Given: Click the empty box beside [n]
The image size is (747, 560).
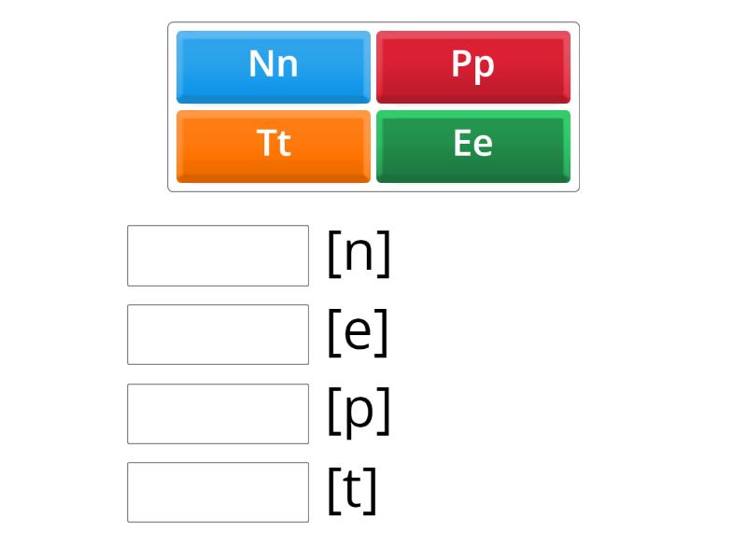Looking at the screenshot, I should 218,256.
